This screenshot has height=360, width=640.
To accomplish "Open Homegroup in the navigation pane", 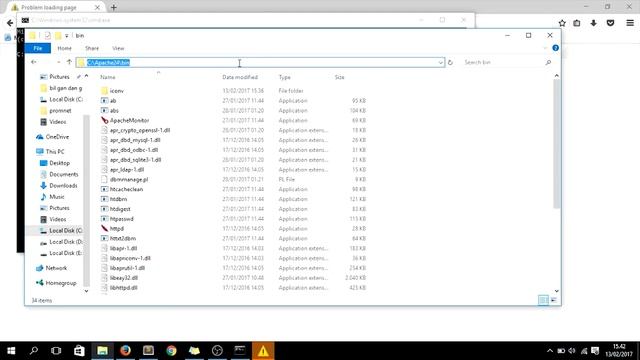I will [60, 283].
